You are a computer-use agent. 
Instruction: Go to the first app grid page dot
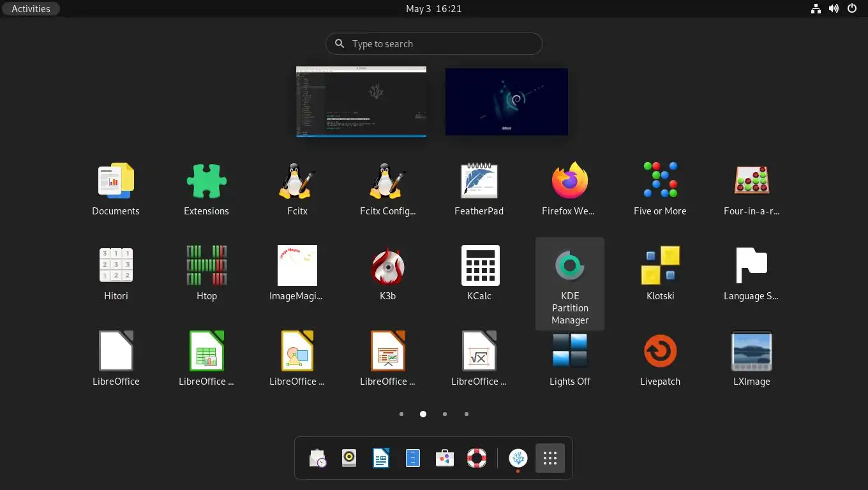pyautogui.click(x=401, y=414)
